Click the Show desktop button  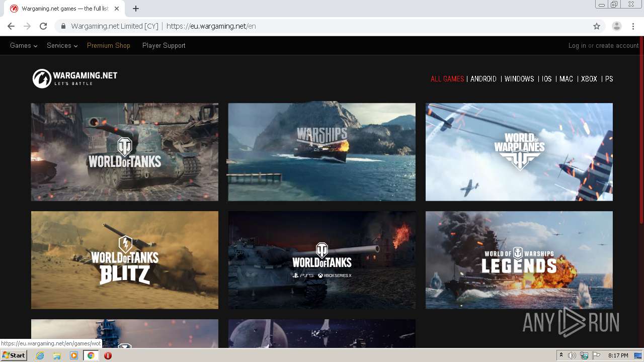coord(638,355)
